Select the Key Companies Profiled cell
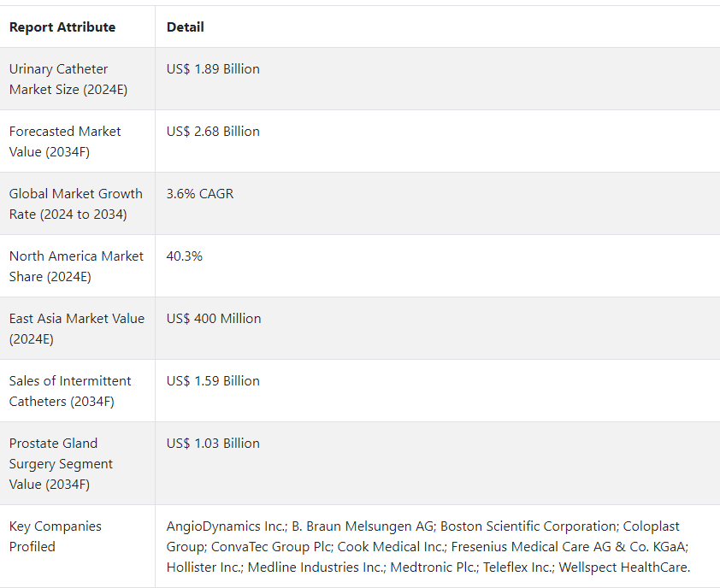The height and width of the screenshot is (588, 720). [x=55, y=536]
